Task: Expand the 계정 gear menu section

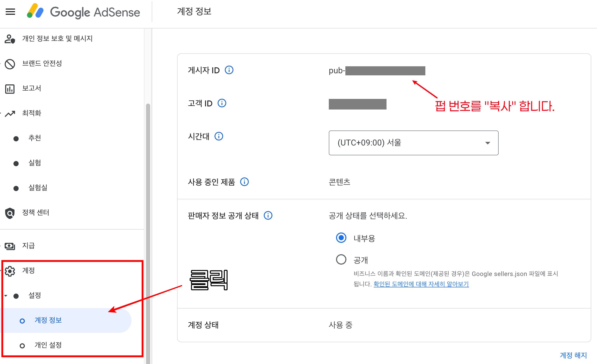Action: [10, 271]
